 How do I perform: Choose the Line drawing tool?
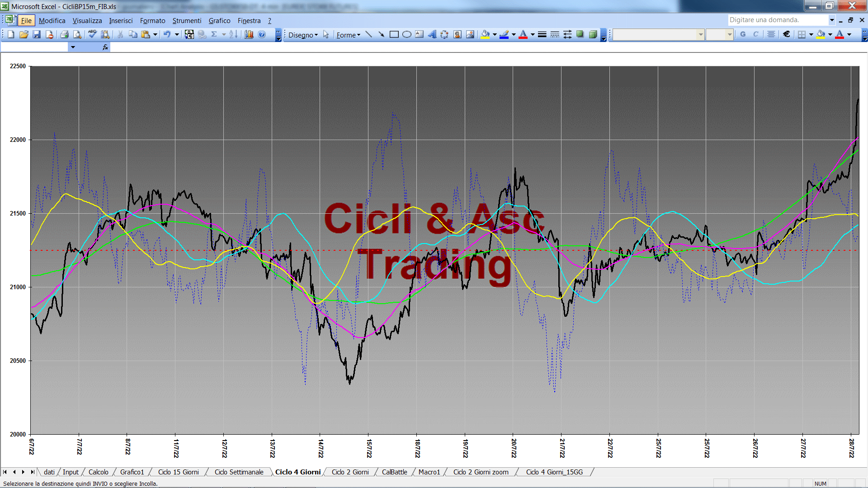(369, 35)
